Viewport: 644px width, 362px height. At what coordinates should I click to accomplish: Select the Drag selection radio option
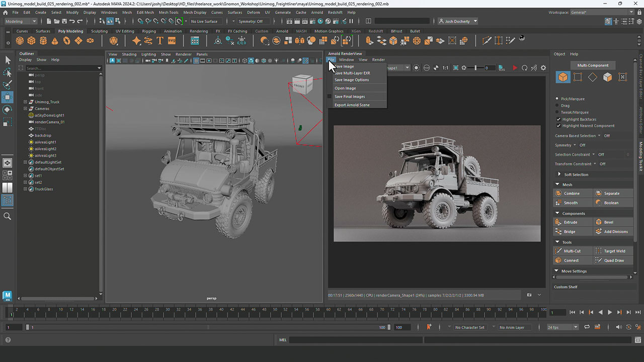click(557, 106)
